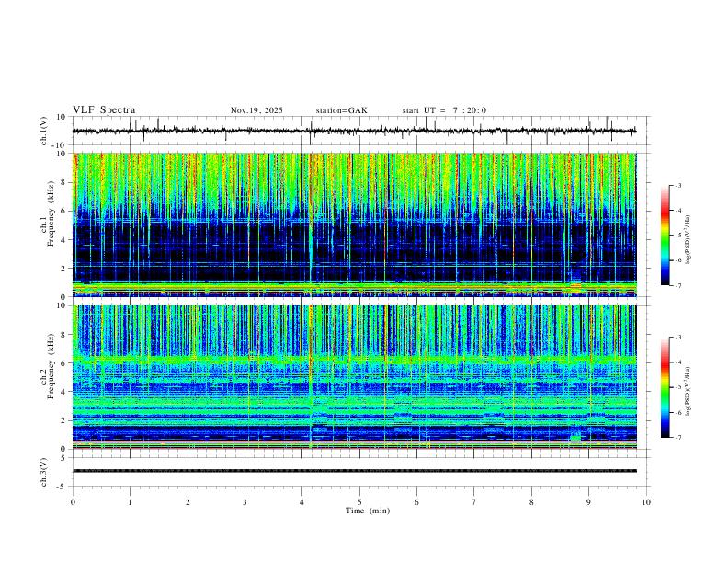Click the ch.1 spectrogram panel
The width and height of the screenshot is (728, 563).
(354, 224)
